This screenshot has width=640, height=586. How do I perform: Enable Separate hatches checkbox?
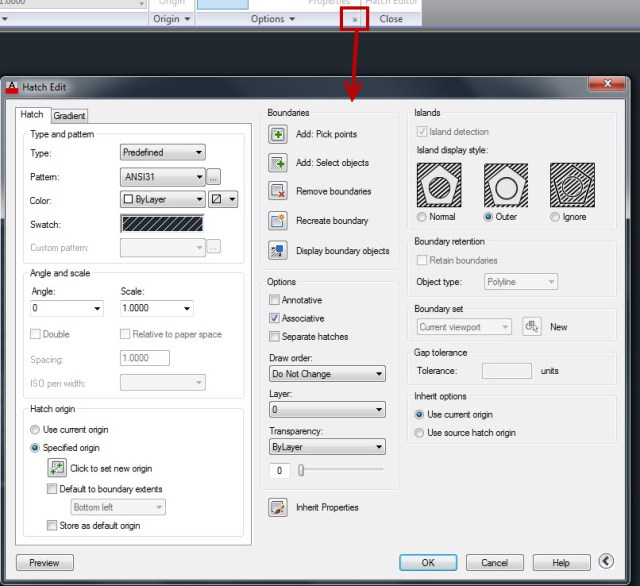coord(274,337)
